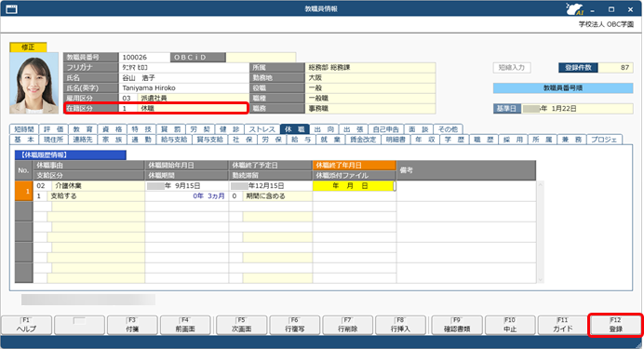This screenshot has height=349, width=644.
Task: Switch to the 賞与支給 tab
Action: click(x=209, y=140)
